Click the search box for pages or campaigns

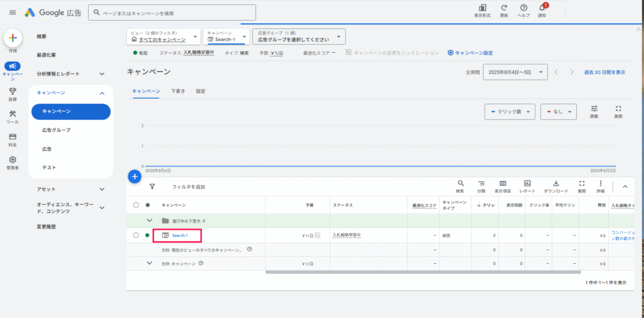172,13
